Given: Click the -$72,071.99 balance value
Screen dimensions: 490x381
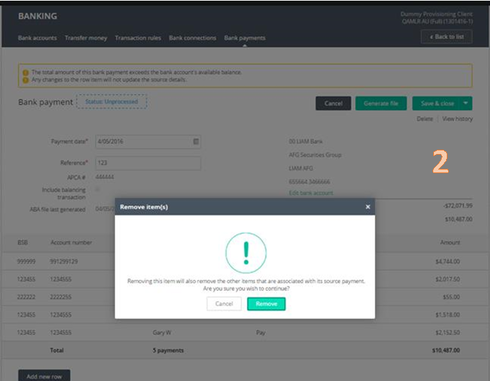Looking at the screenshot, I should 458,206.
